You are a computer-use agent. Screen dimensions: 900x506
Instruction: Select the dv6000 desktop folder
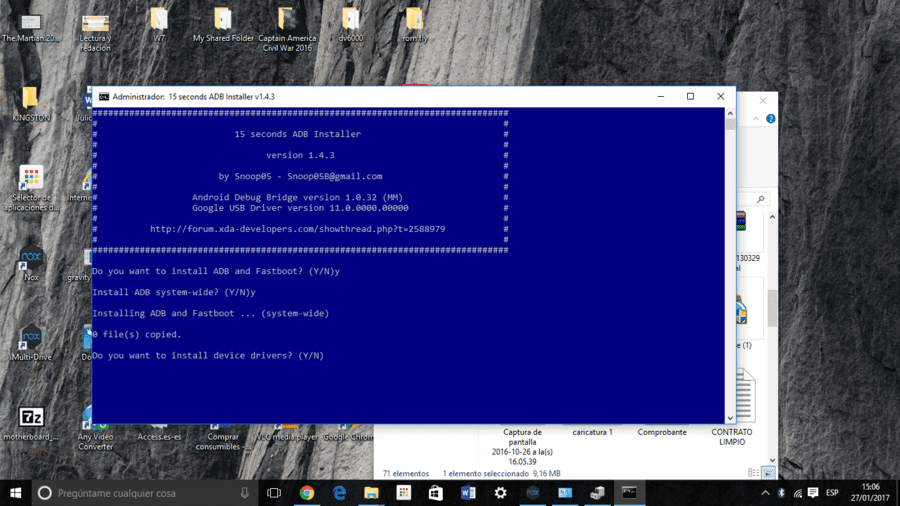(x=351, y=25)
